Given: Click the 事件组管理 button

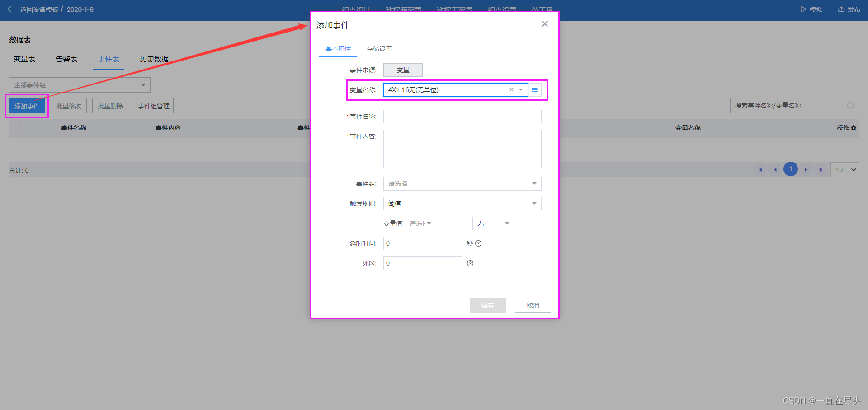Looking at the screenshot, I should (154, 106).
